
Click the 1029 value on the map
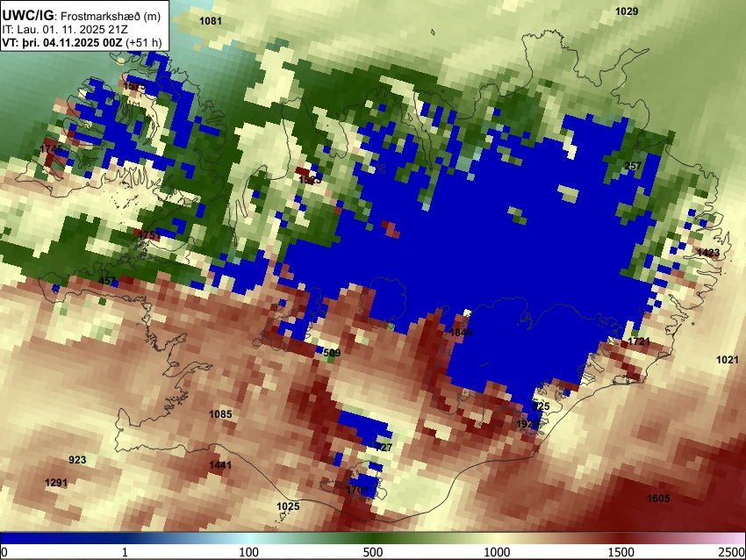click(627, 11)
